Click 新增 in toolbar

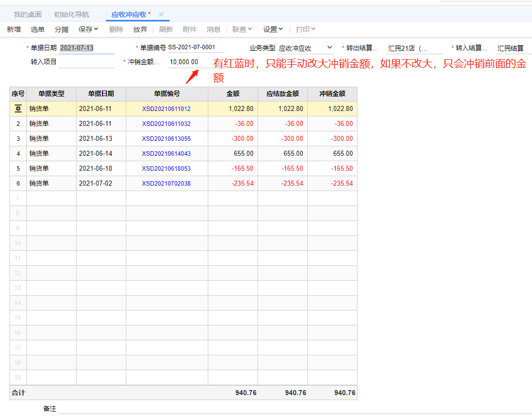click(14, 29)
